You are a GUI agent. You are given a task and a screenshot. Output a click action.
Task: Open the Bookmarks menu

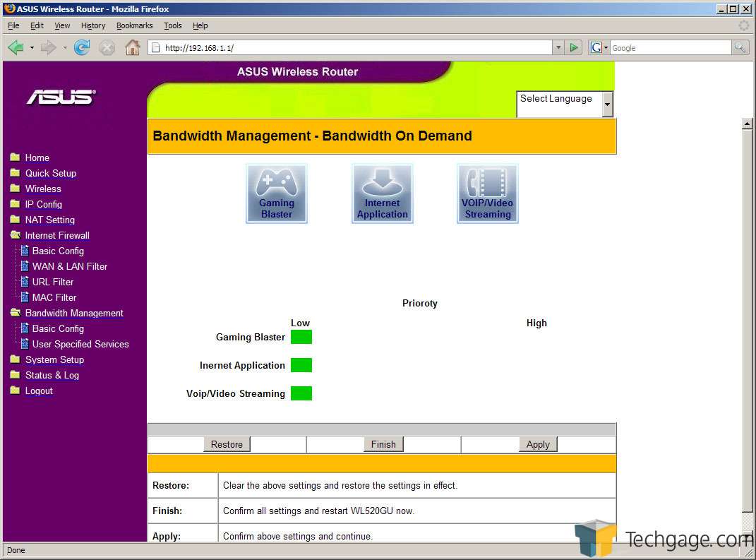pos(135,25)
